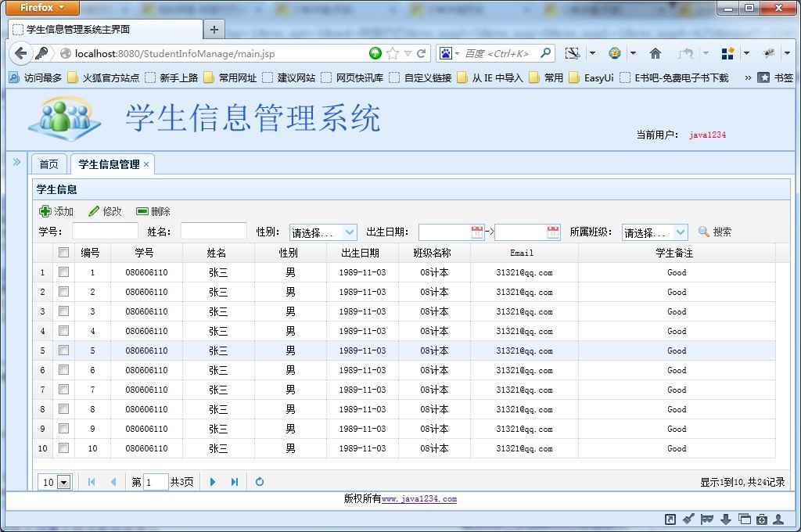Show more bookmarks with double chevron
This screenshot has width=801, height=532.
coord(748,77)
